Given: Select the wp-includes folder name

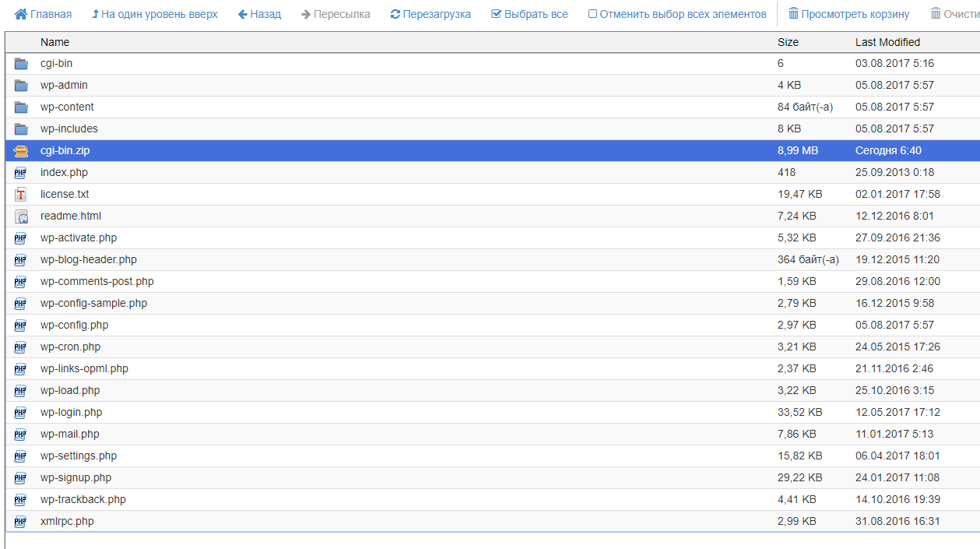Looking at the screenshot, I should [x=69, y=128].
